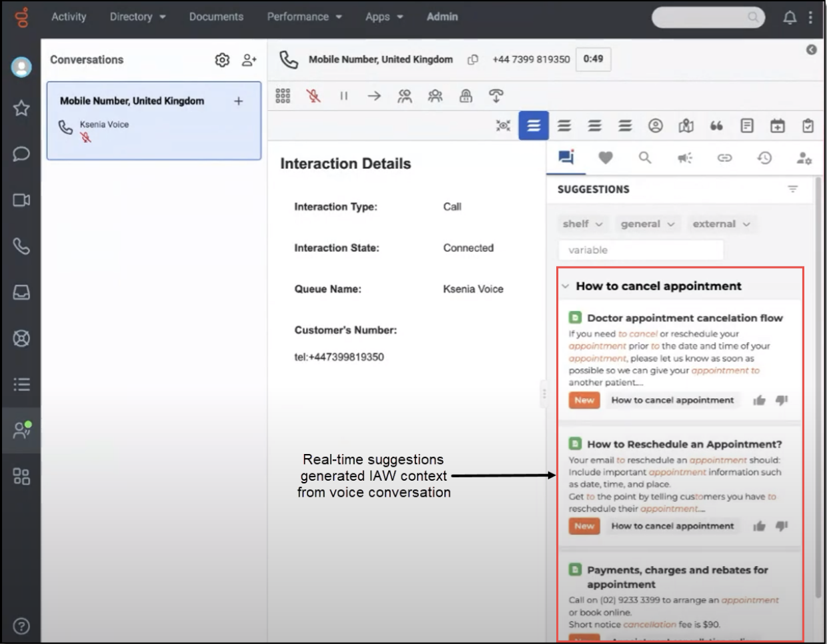827x644 pixels.
Task: Open the Documents menu
Action: point(216,17)
